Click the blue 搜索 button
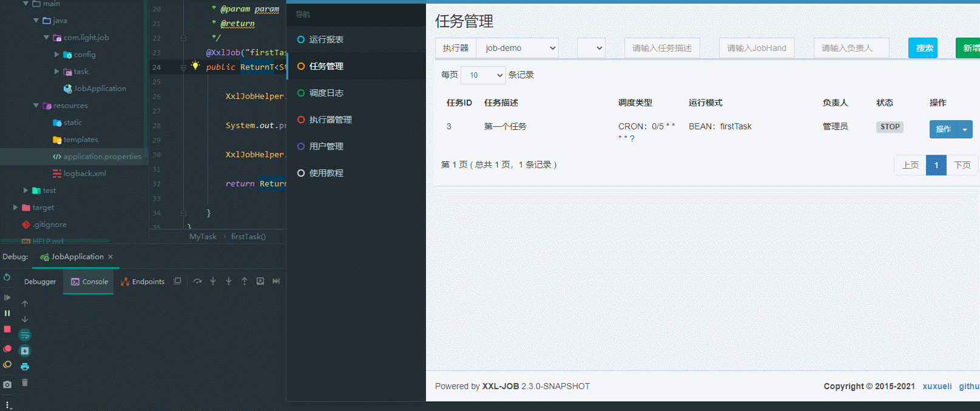The width and height of the screenshot is (980, 411). click(x=923, y=48)
